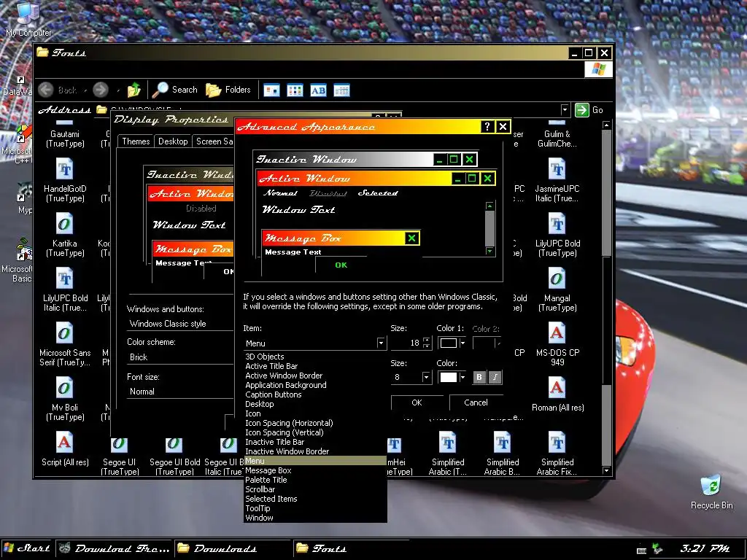The image size is (747, 560).
Task: Switch to Details view icon
Action: [x=341, y=90]
